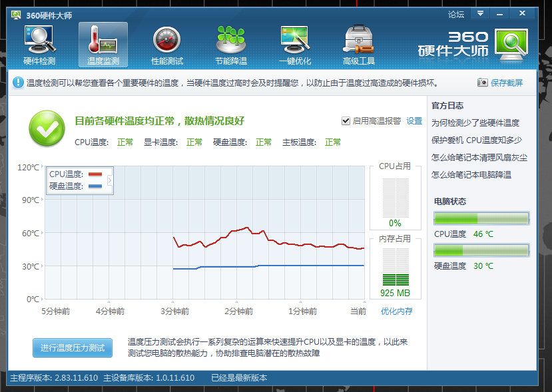This screenshot has height=392, width=552.
Task: Click the 保存截屏 link
Action: (x=507, y=83)
